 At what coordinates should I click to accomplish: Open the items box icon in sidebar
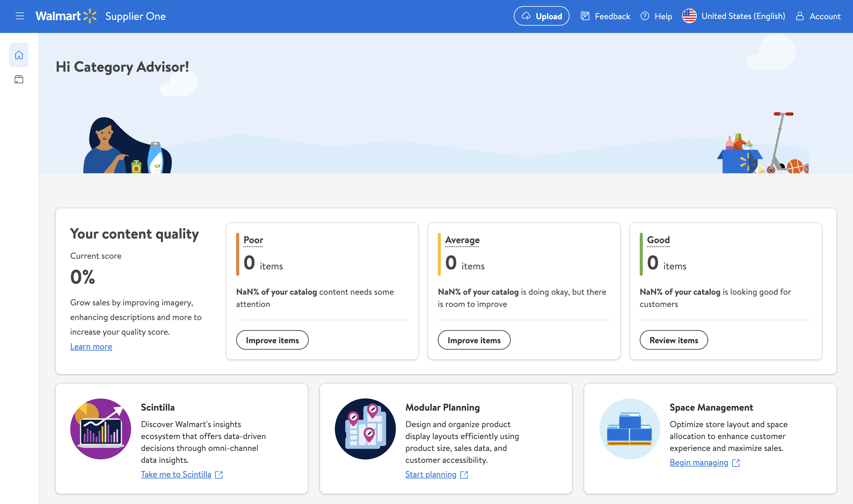click(x=19, y=79)
